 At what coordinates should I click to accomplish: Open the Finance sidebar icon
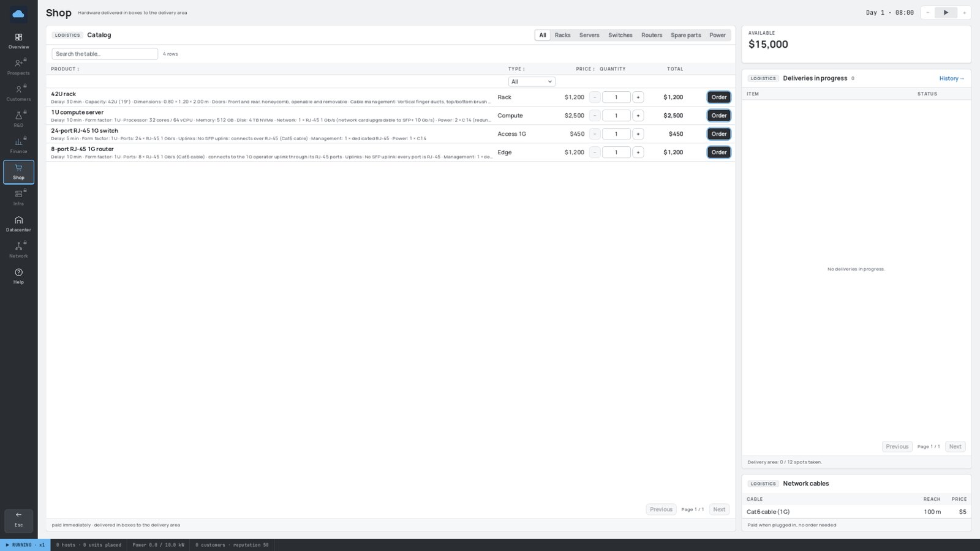pyautogui.click(x=18, y=145)
